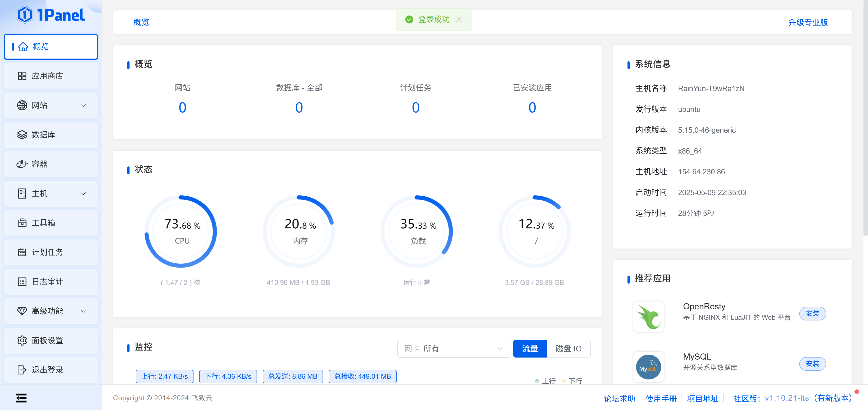The height and width of the screenshot is (410, 868).
Task: Expand the 网站 submenu chevron
Action: tap(83, 106)
